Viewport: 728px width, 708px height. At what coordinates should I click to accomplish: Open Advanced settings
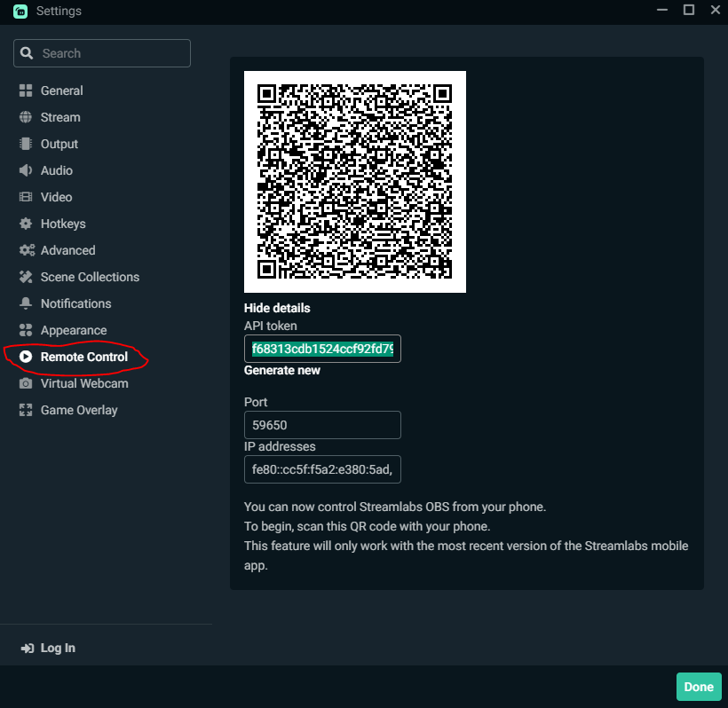67,250
